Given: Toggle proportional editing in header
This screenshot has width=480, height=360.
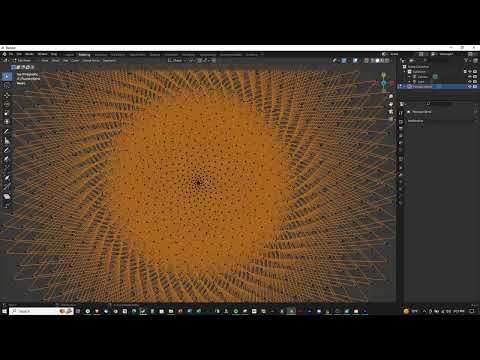Looking at the screenshot, I should pyautogui.click(x=214, y=60).
